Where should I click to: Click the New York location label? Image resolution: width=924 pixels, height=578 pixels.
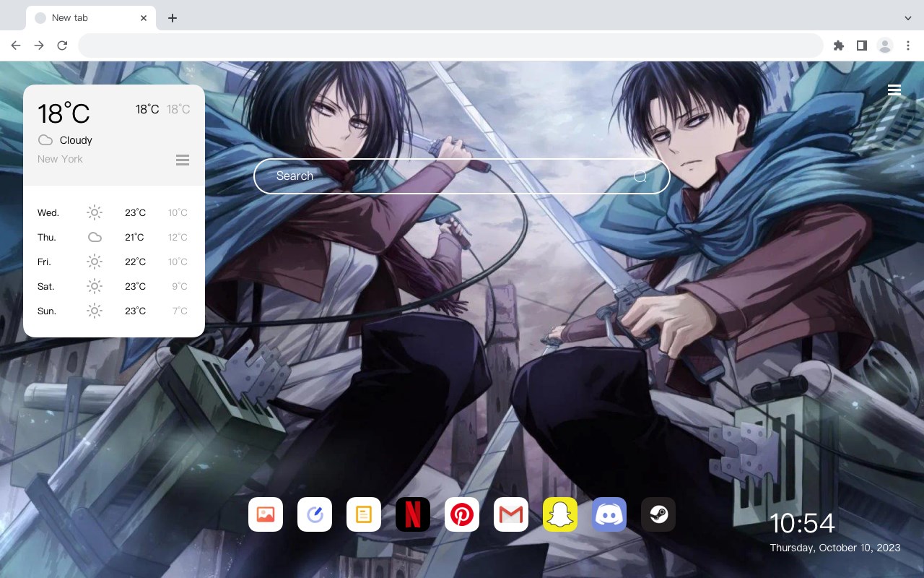point(60,159)
